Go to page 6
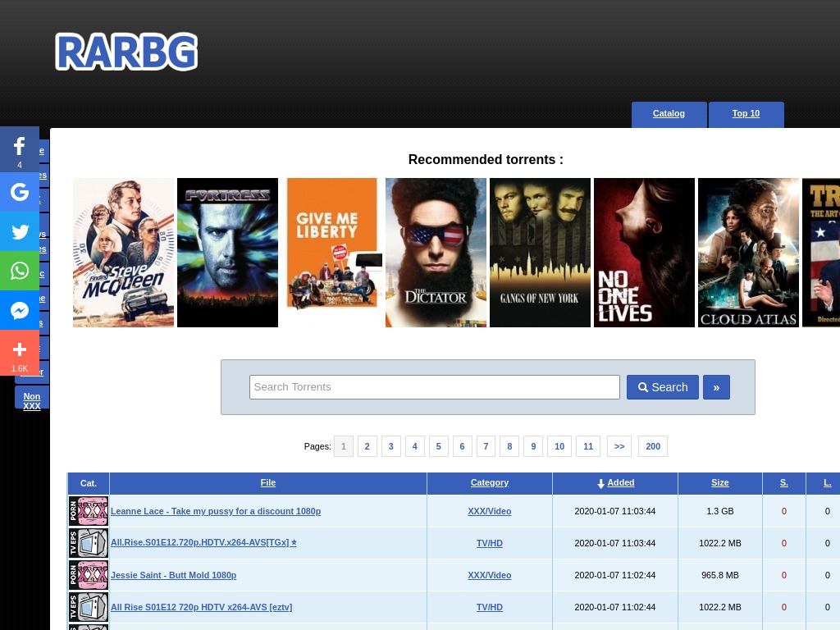Viewport: 840px width, 630px height. pyautogui.click(x=463, y=446)
